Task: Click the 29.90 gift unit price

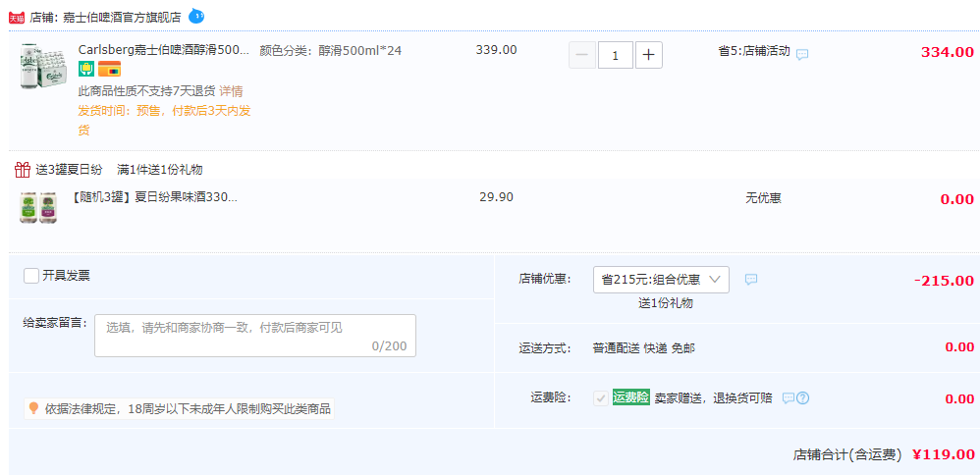Action: point(496,197)
